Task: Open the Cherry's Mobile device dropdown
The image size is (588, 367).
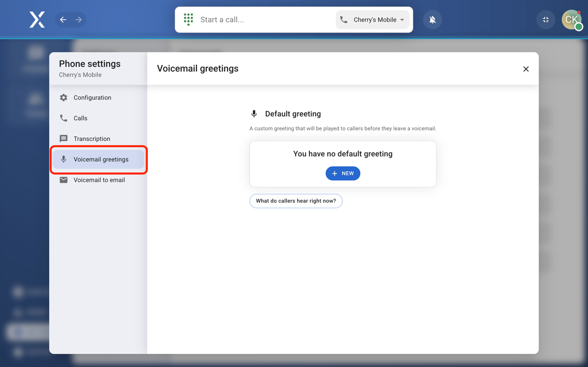Action: 373,20
